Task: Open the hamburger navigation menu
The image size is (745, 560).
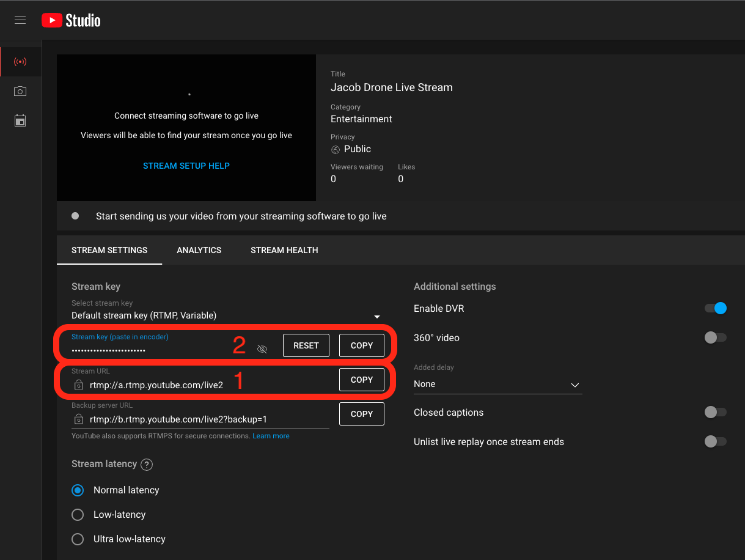Action: tap(20, 20)
